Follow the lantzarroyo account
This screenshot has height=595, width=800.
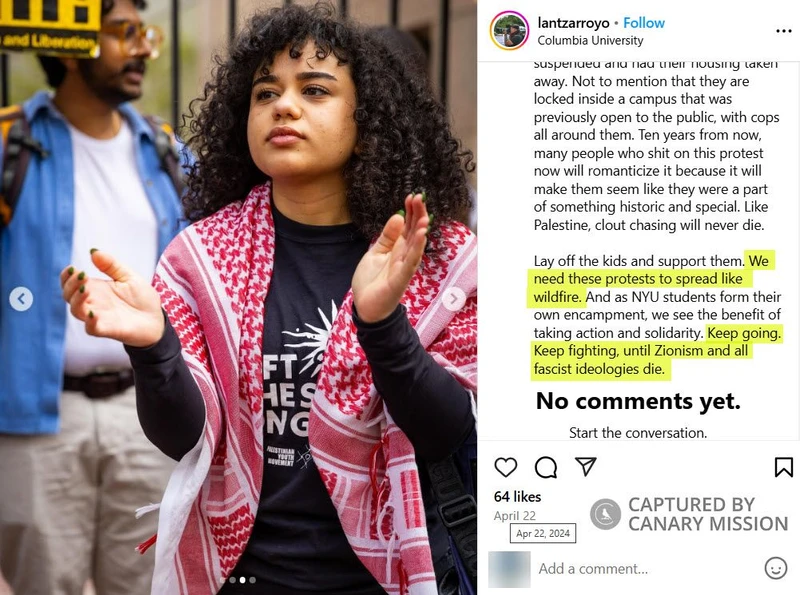[x=644, y=23]
